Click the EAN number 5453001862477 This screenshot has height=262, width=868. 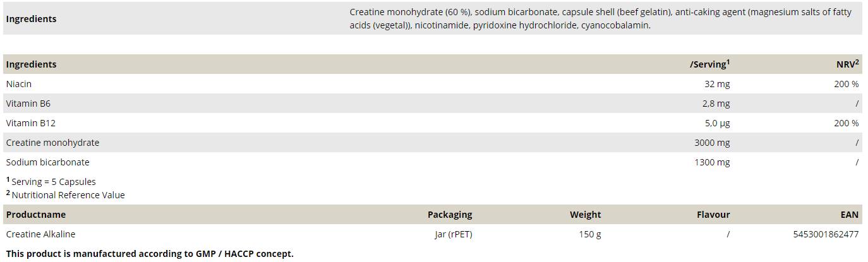(x=825, y=234)
